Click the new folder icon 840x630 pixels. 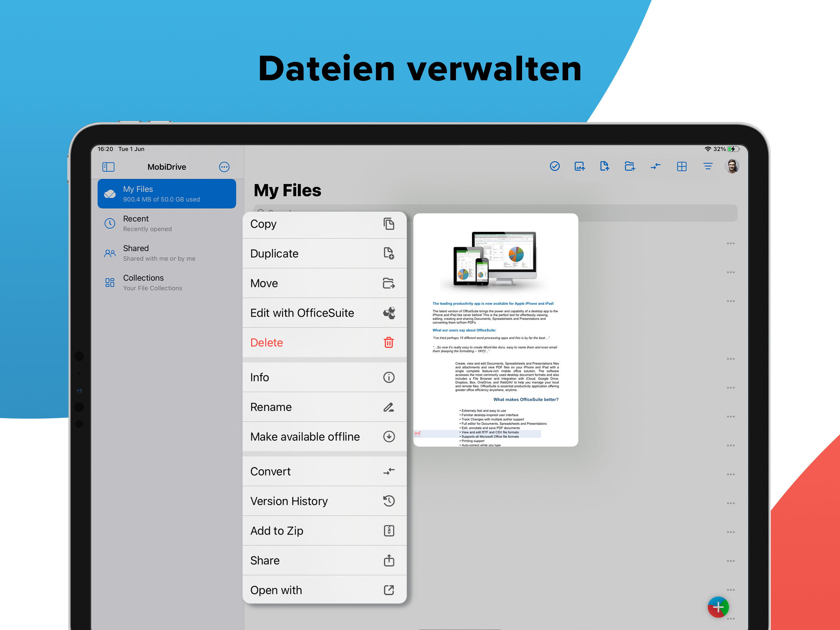point(630,166)
